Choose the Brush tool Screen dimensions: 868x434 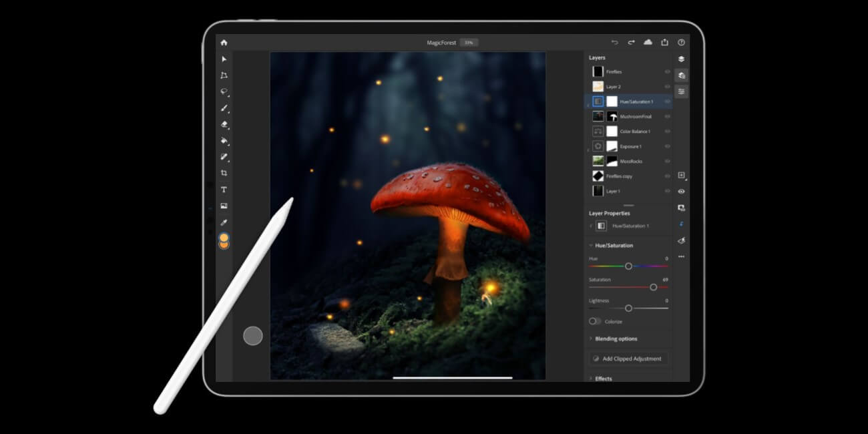[224, 108]
